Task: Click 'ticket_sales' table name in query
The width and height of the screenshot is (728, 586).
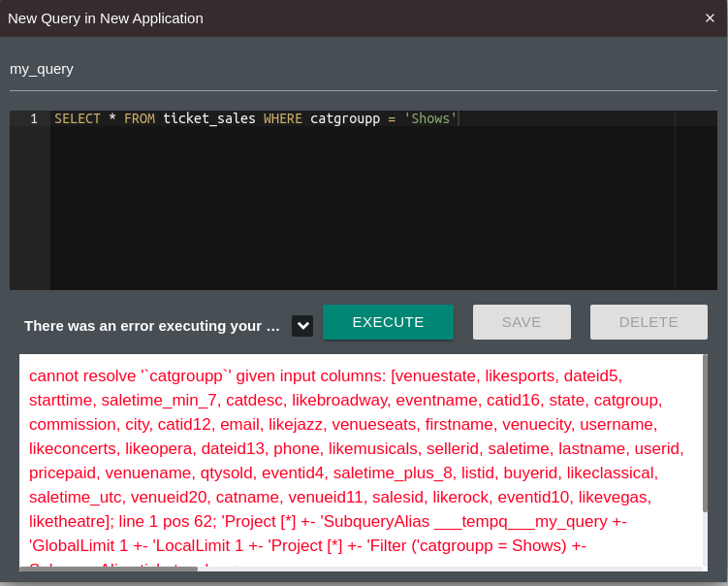Action: (209, 119)
